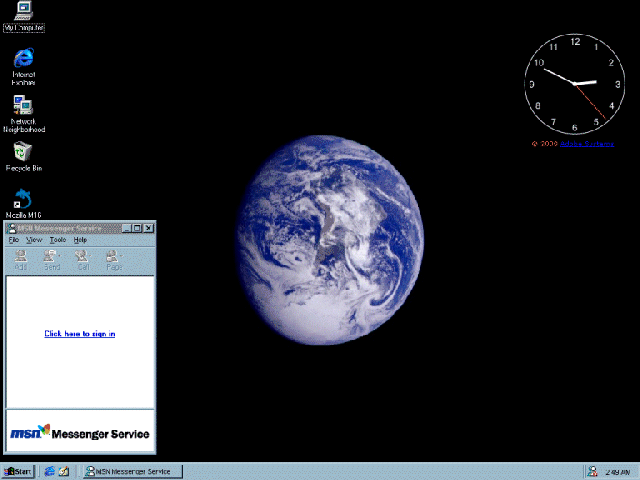Select the Mozilla M16 shortcut icon
Image resolution: width=640 pixels, height=480 pixels.
point(23,203)
